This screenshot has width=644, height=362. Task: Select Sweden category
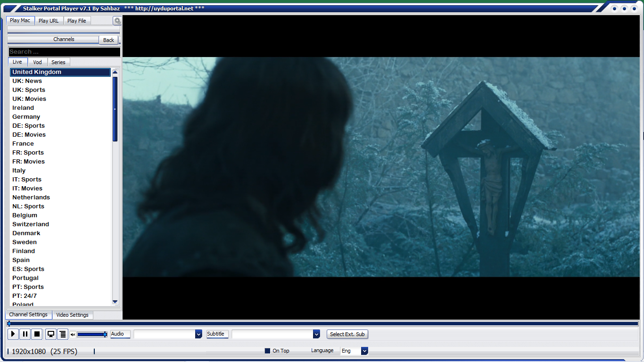pyautogui.click(x=60, y=242)
